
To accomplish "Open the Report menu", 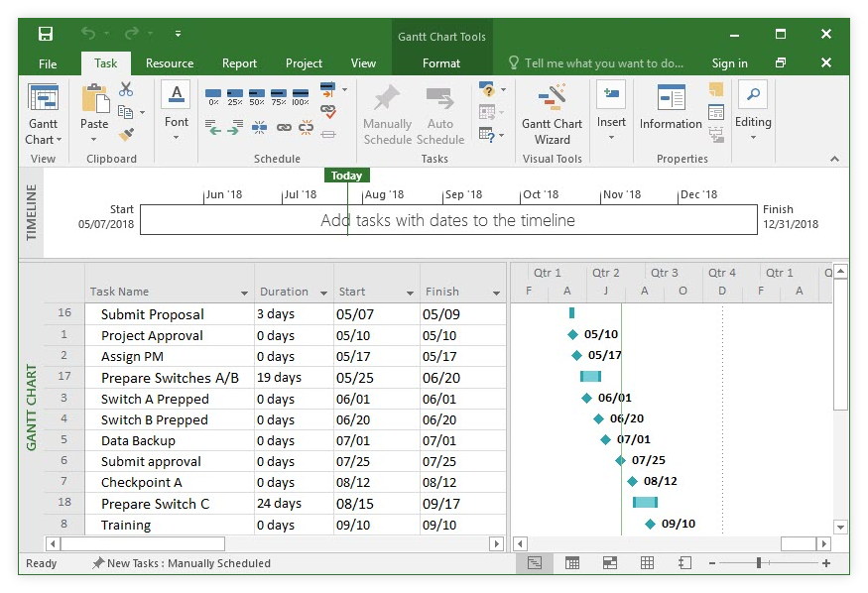I will point(239,62).
